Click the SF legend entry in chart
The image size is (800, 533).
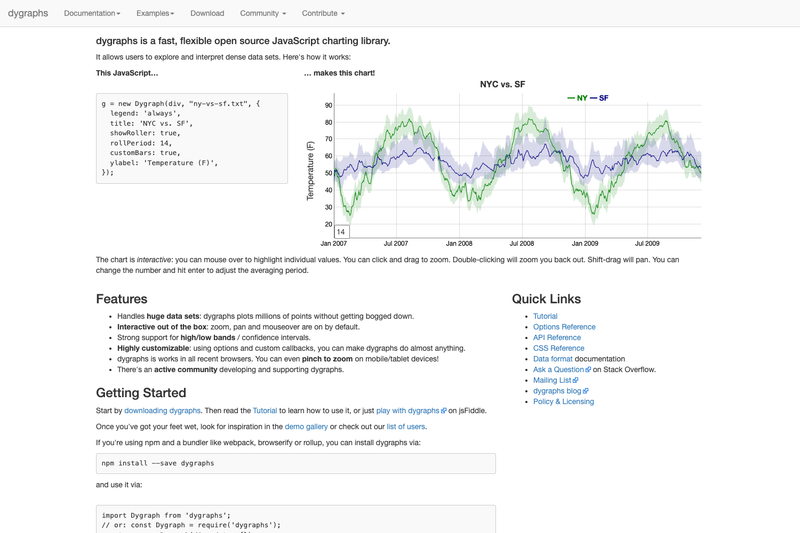pyautogui.click(x=599, y=98)
